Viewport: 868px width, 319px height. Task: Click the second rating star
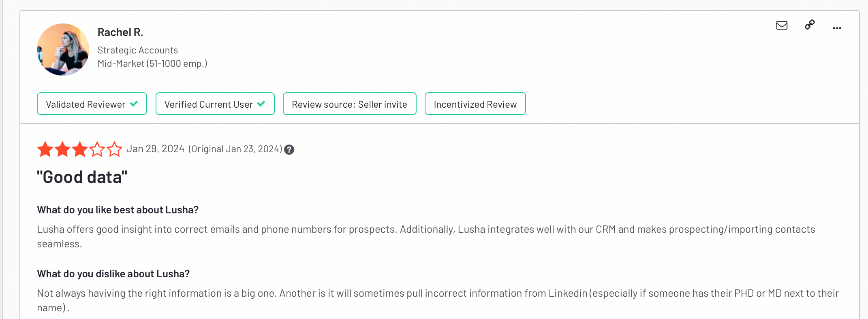63,149
